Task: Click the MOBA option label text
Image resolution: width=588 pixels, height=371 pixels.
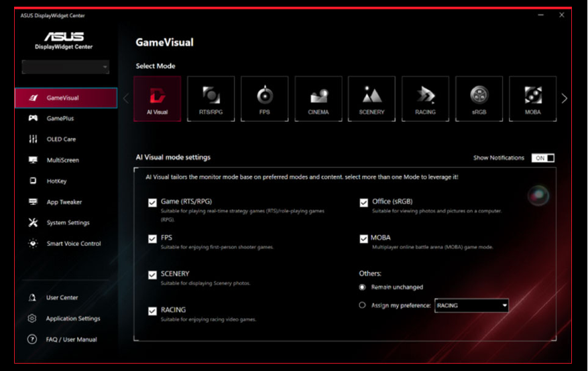Action: point(381,238)
